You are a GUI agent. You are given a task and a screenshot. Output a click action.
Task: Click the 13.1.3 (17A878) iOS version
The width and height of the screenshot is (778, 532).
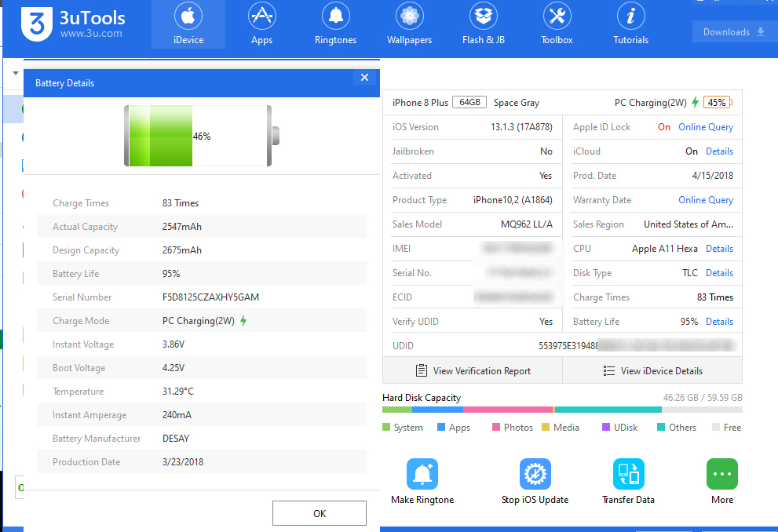point(521,127)
